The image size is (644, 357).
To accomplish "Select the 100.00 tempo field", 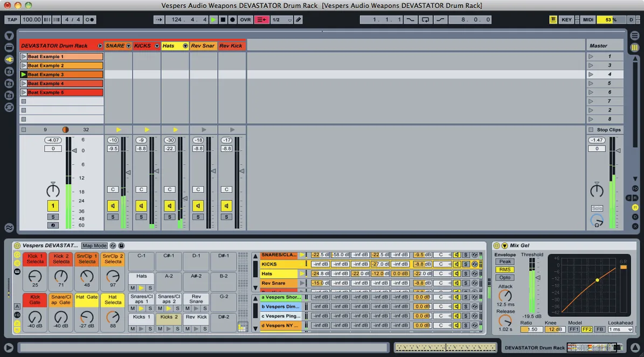I will pos(32,20).
